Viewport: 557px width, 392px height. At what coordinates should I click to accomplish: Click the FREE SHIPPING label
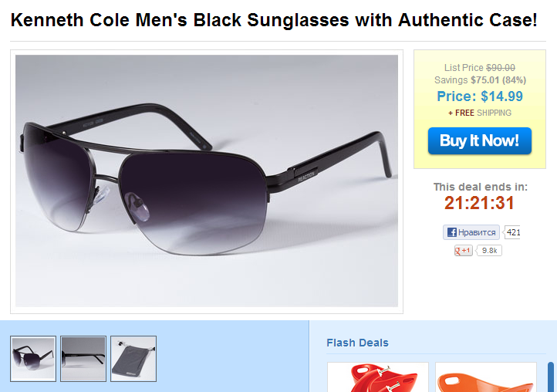480,113
